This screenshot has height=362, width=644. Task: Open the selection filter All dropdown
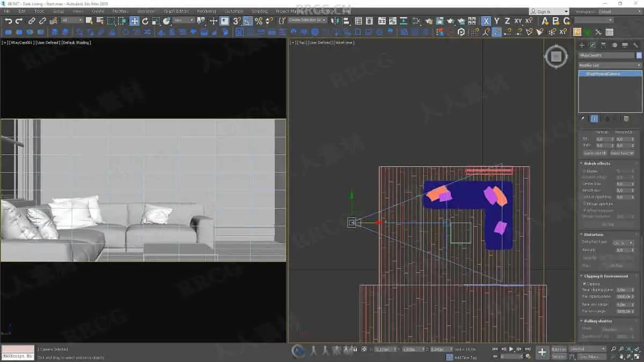pyautogui.click(x=72, y=20)
